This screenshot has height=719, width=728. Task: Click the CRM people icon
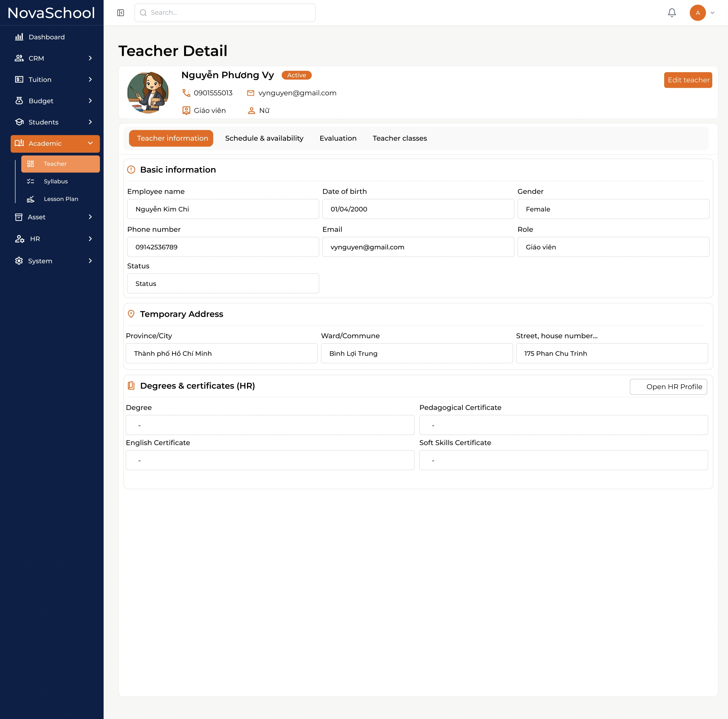coord(19,58)
